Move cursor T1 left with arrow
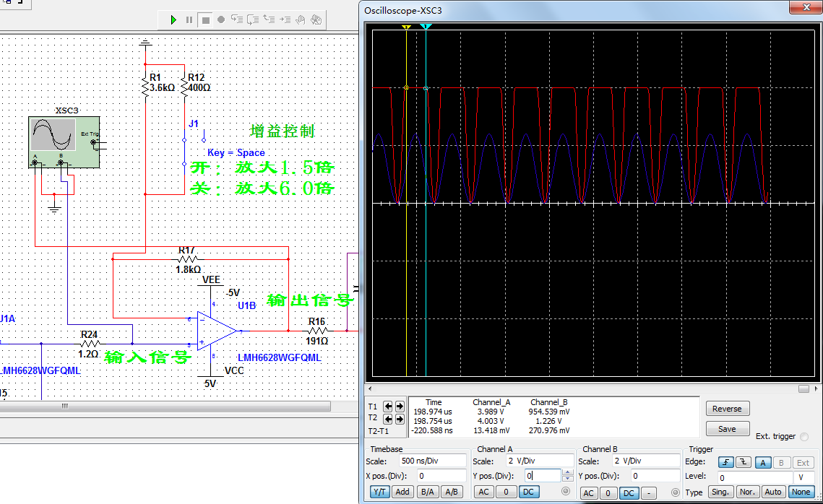The image size is (823, 504). click(x=387, y=407)
